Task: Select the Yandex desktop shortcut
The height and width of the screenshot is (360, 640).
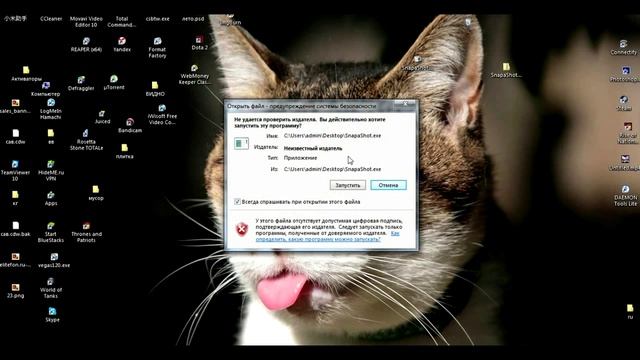Action: [122, 44]
